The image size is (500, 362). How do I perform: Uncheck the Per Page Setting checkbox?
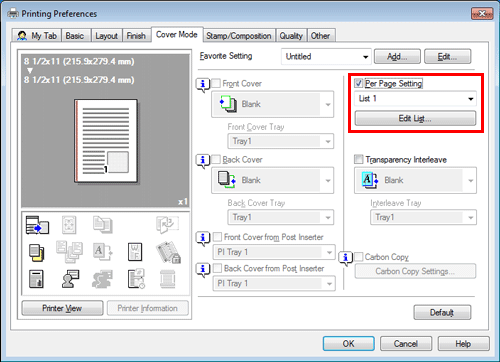(x=358, y=83)
